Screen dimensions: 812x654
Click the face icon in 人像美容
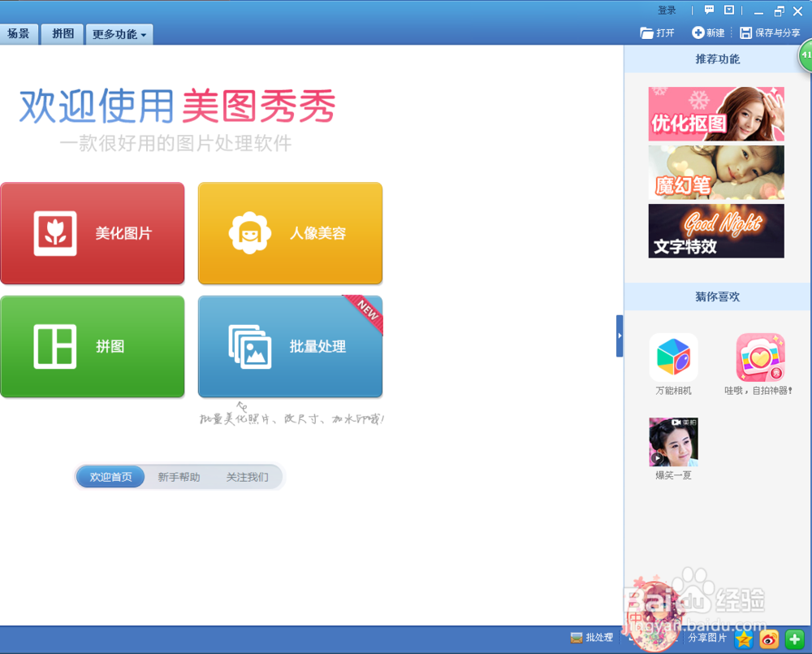pos(249,232)
